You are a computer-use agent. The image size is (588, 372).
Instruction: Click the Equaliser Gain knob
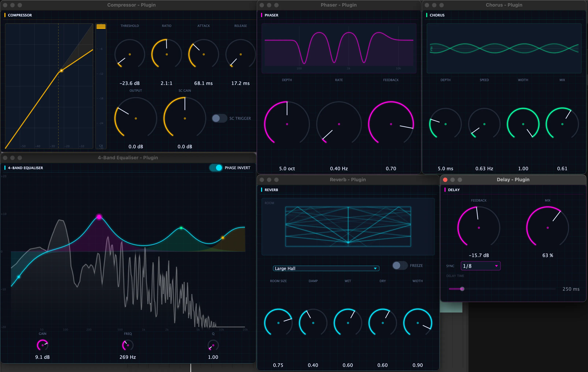click(42, 345)
